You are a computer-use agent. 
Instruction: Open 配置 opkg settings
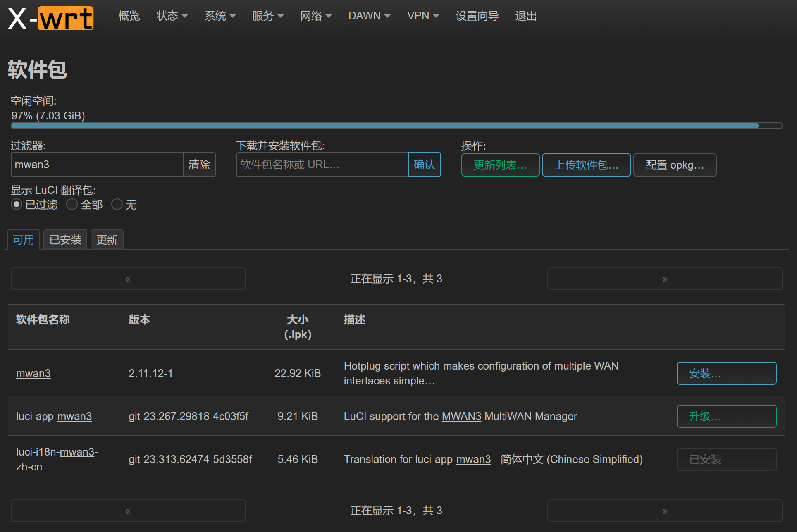click(x=674, y=165)
